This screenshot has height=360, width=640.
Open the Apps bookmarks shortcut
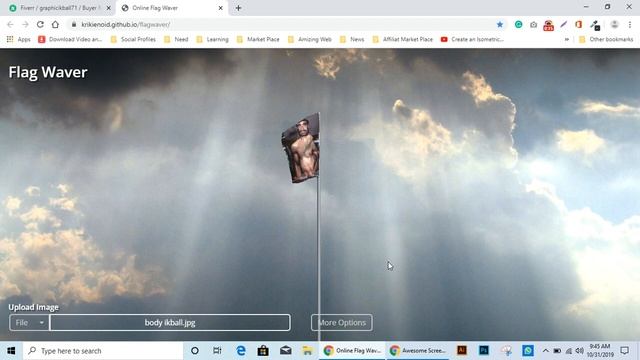(18, 39)
